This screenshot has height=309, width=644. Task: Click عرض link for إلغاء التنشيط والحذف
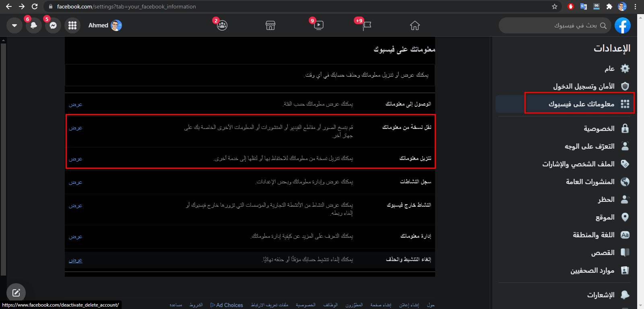pyautogui.click(x=75, y=260)
